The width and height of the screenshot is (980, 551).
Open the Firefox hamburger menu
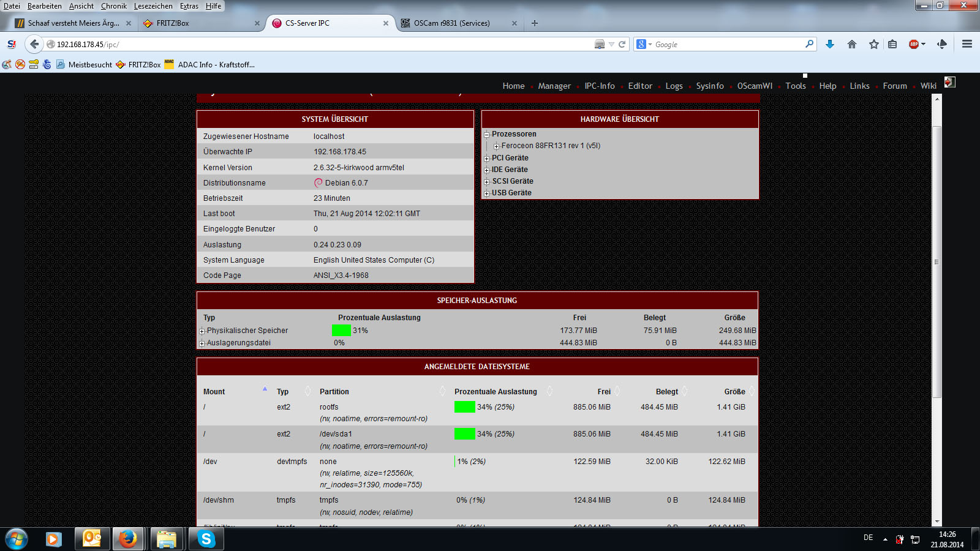(x=967, y=44)
